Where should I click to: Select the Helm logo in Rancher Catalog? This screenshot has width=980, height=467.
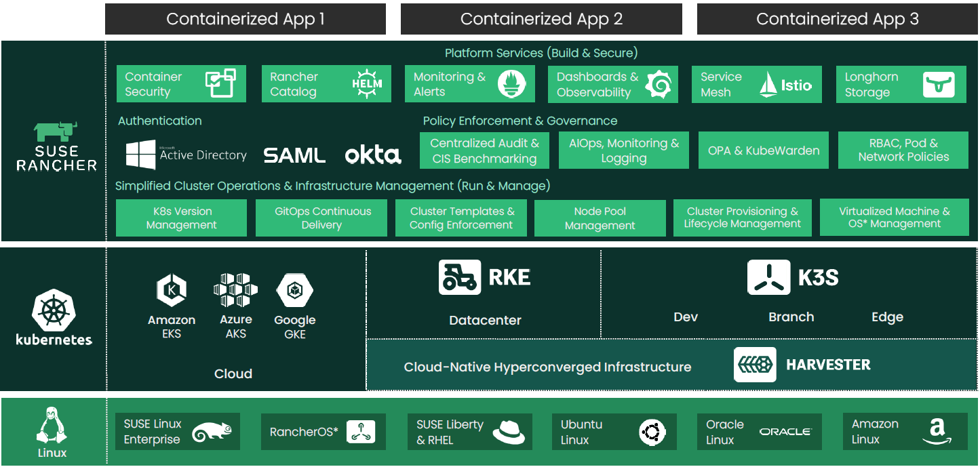[x=367, y=84]
